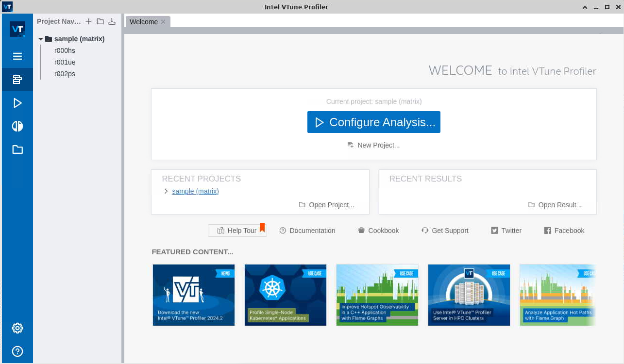
Task: Open the Profile Single-Node Kubernetes Applications card
Action: [x=286, y=295]
